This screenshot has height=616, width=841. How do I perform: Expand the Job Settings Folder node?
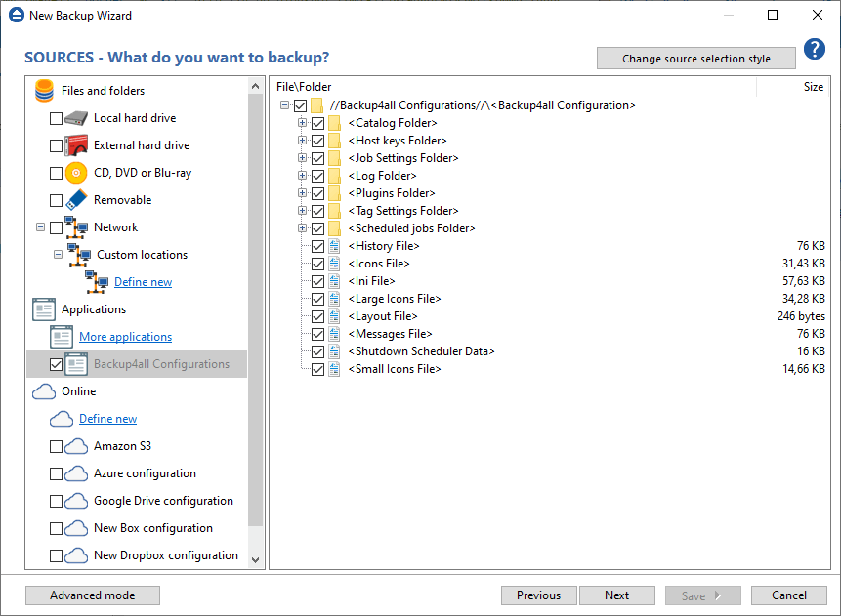click(x=303, y=158)
